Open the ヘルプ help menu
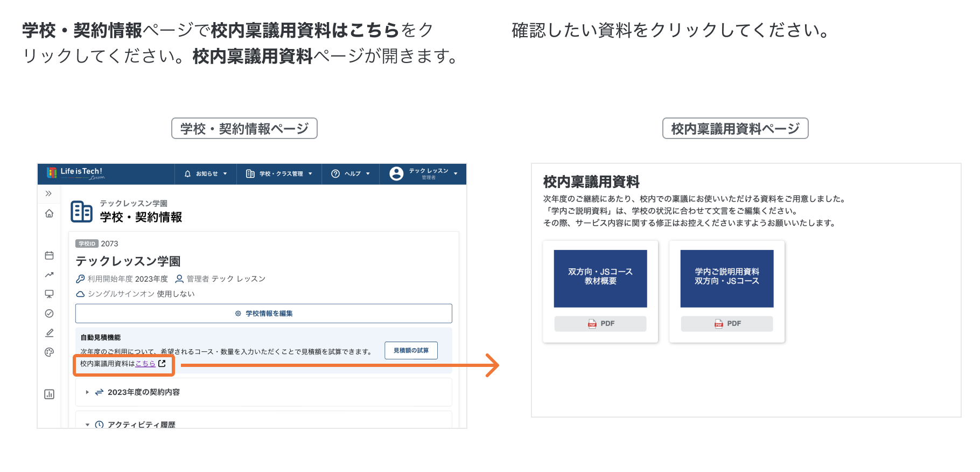980x472 pixels. coord(351,174)
